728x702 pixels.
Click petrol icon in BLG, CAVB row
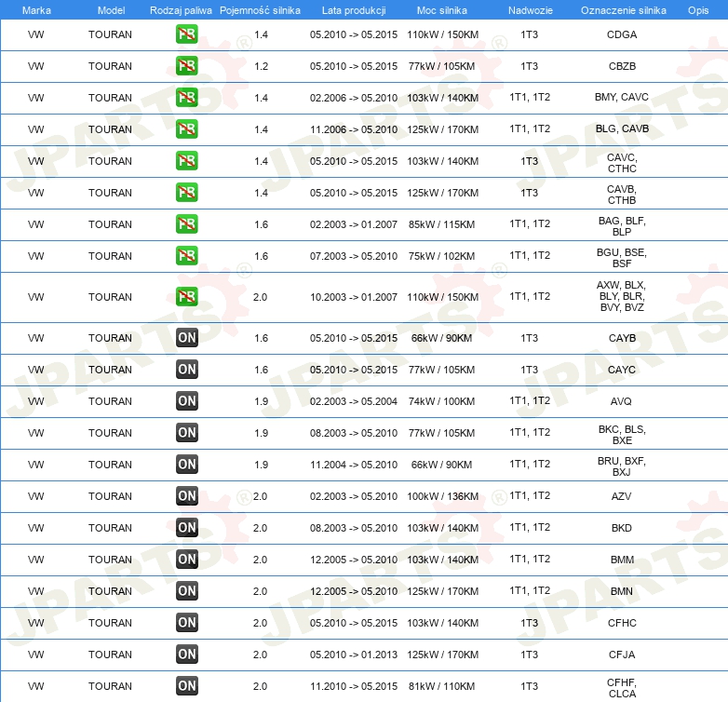click(186, 128)
